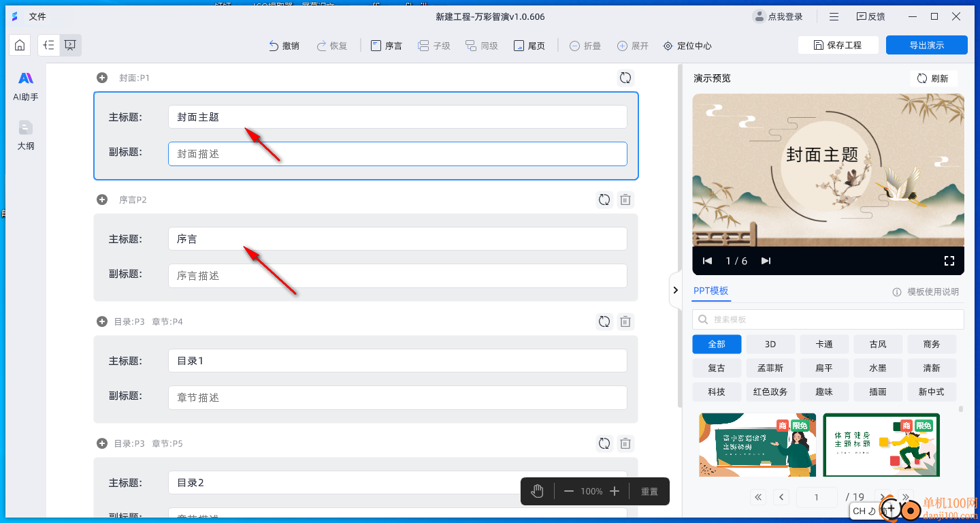Click the 恢复 redo button
980x523 pixels.
[x=332, y=46]
